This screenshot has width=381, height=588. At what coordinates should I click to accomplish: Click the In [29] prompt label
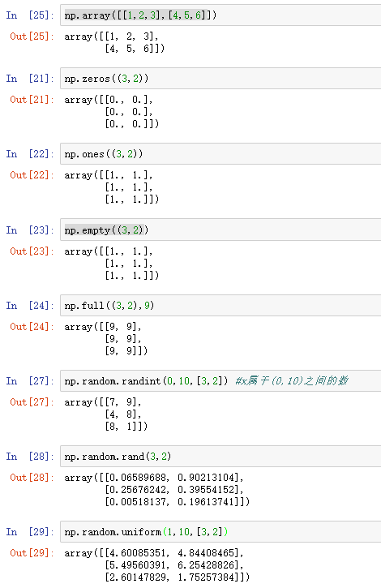(30, 532)
